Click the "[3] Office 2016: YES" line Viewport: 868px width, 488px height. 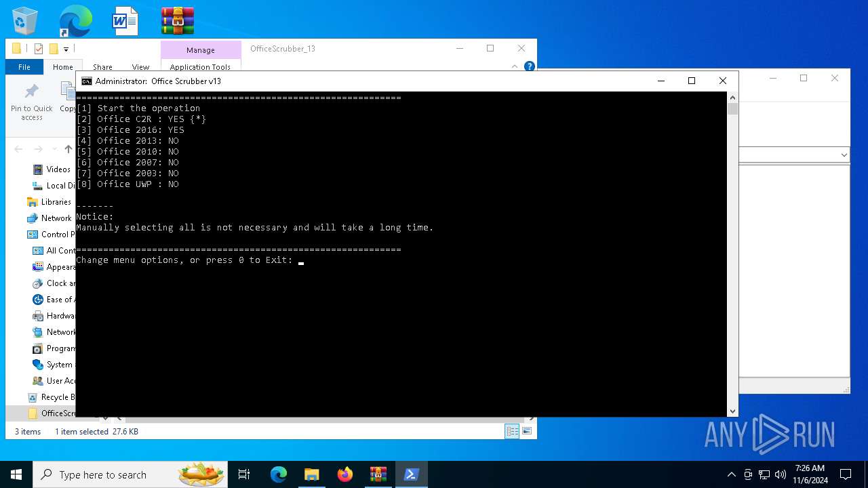click(x=130, y=130)
